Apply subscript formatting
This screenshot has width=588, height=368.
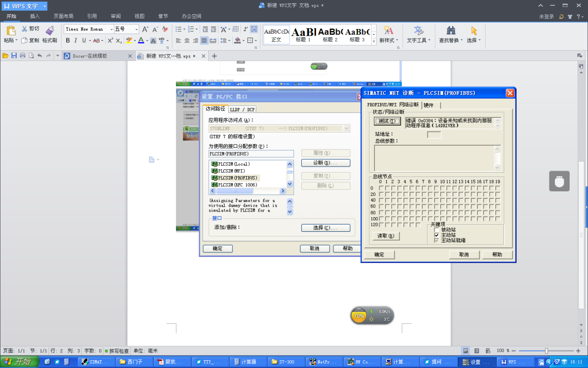(119, 40)
